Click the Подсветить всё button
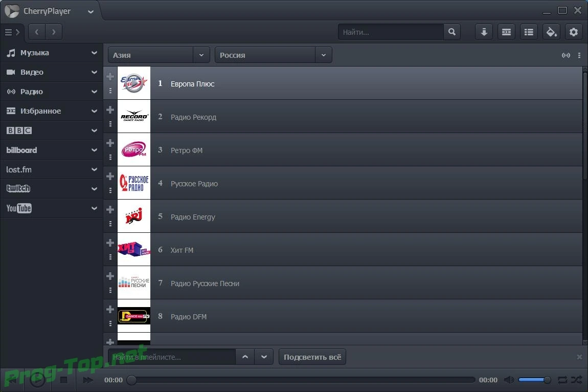588x392 pixels. (312, 357)
